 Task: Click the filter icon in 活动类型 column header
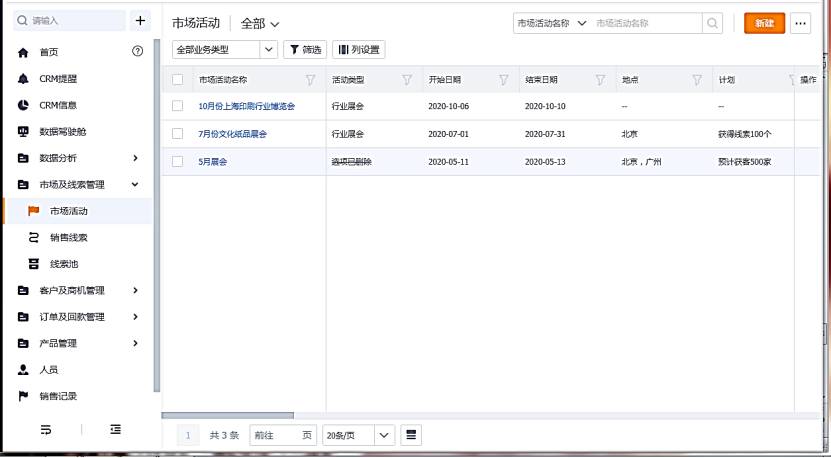pyautogui.click(x=407, y=80)
